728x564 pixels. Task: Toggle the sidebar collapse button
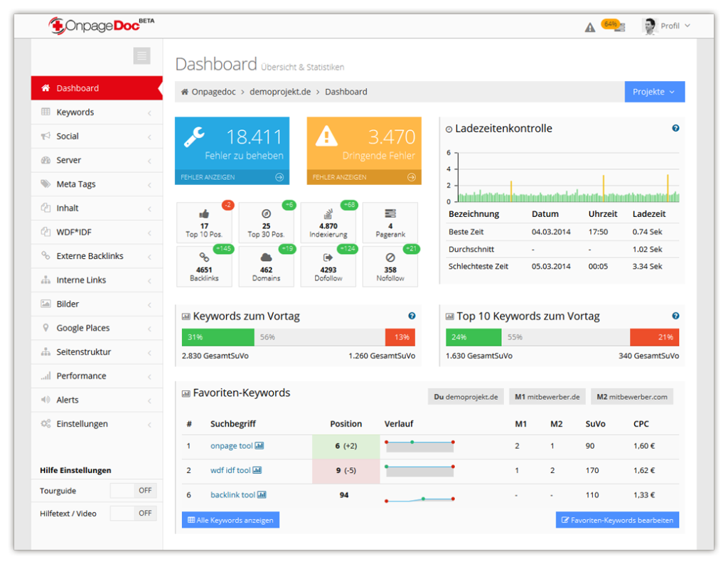click(141, 55)
